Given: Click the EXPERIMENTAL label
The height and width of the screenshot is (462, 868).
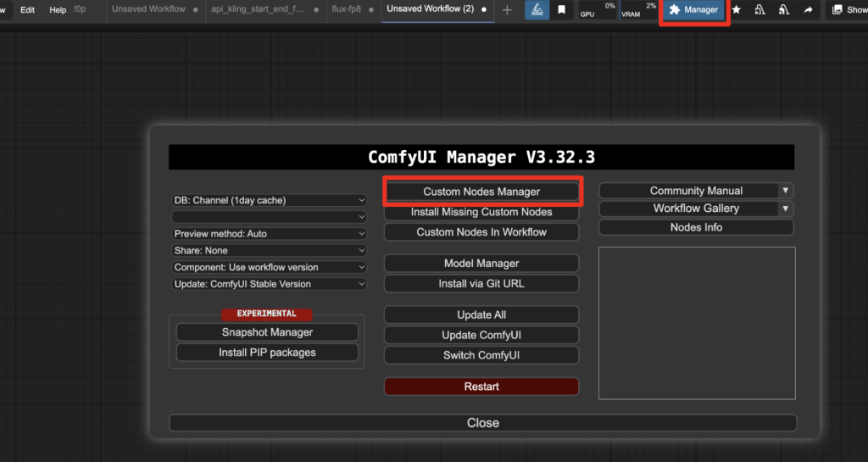Looking at the screenshot, I should pos(267,314).
